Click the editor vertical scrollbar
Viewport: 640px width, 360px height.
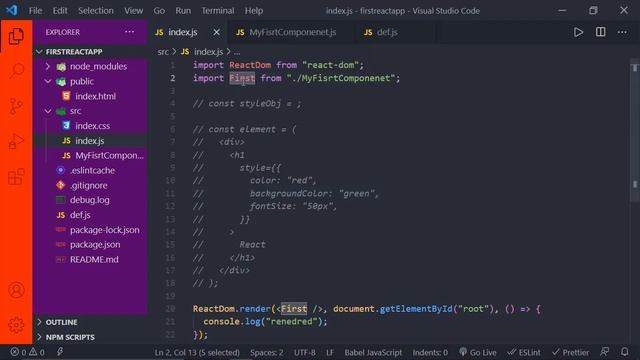pos(635,131)
